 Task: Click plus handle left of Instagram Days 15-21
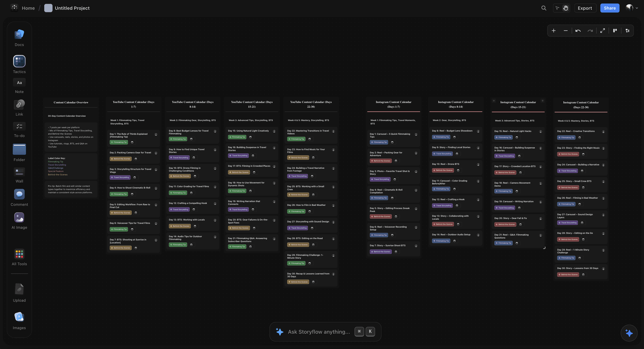point(494,101)
